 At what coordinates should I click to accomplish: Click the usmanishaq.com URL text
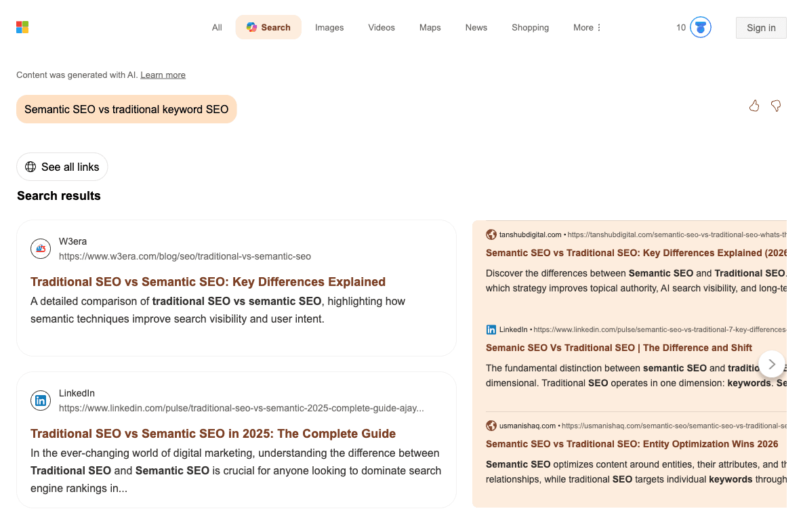[x=674, y=426]
